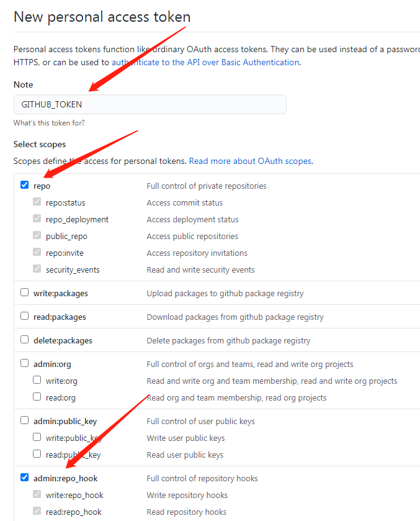
Task: Click the write:repo_hook checkbox
Action: (37, 494)
